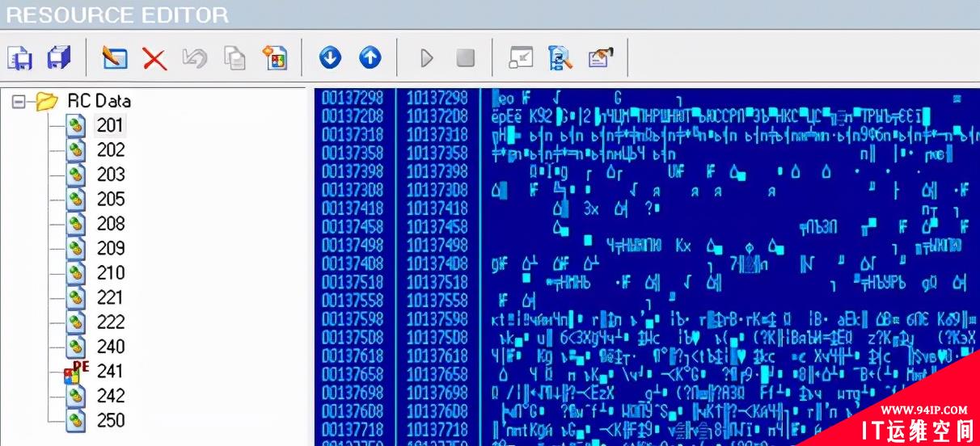
Task: Click address 10137598 in second column
Action: (x=437, y=319)
